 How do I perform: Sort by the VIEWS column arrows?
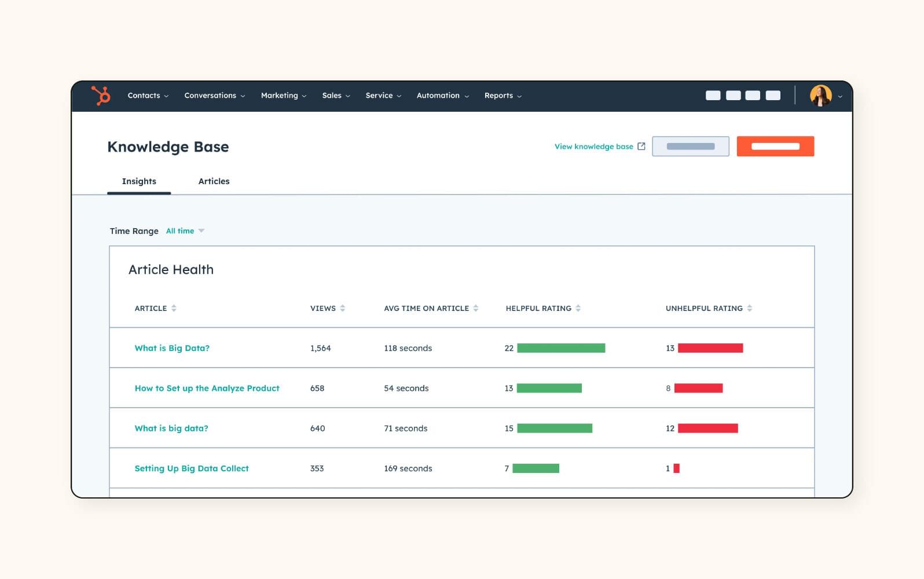(x=343, y=309)
